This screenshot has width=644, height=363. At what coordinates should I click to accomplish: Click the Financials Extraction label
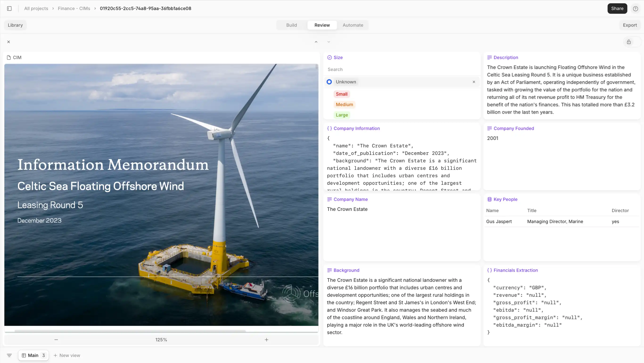pos(516,270)
